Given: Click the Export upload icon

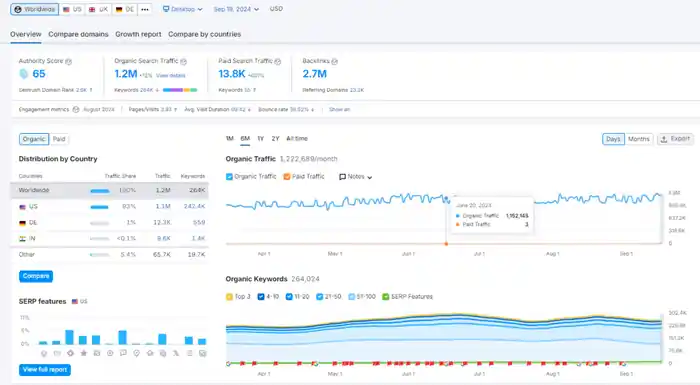Looking at the screenshot, I should tap(664, 139).
